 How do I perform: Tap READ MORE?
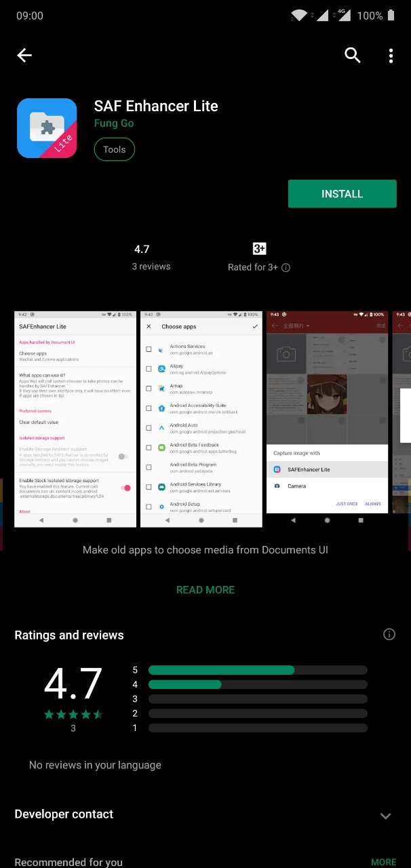point(206,590)
